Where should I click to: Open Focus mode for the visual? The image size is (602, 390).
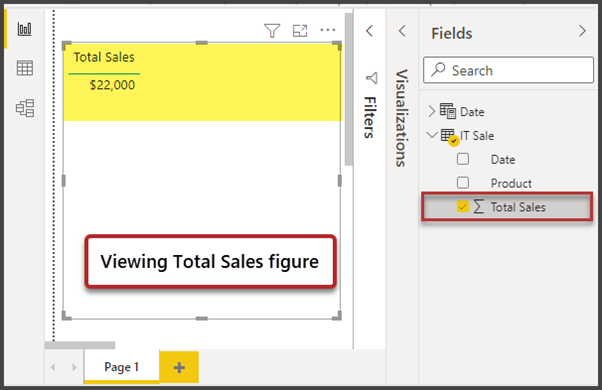(300, 31)
